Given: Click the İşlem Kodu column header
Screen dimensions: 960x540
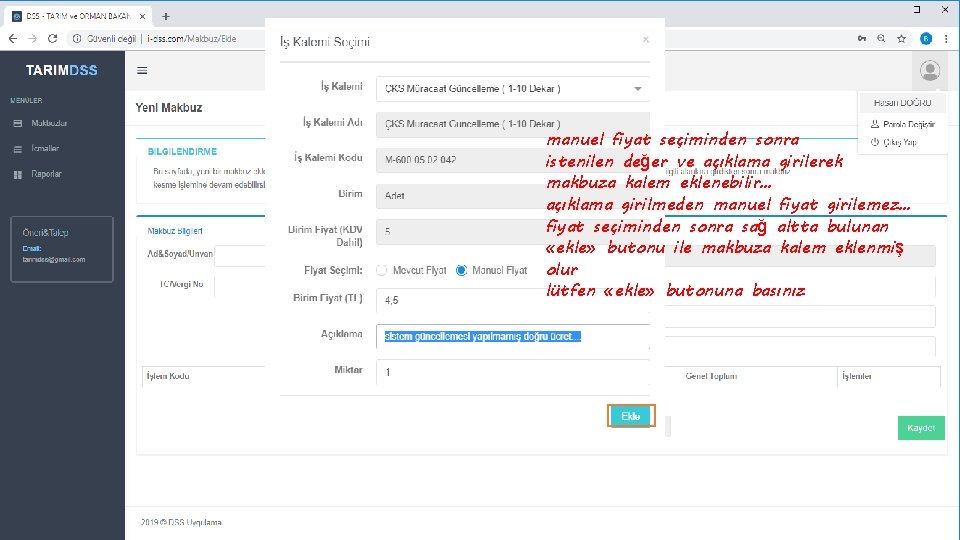Looking at the screenshot, I should (x=168, y=376).
